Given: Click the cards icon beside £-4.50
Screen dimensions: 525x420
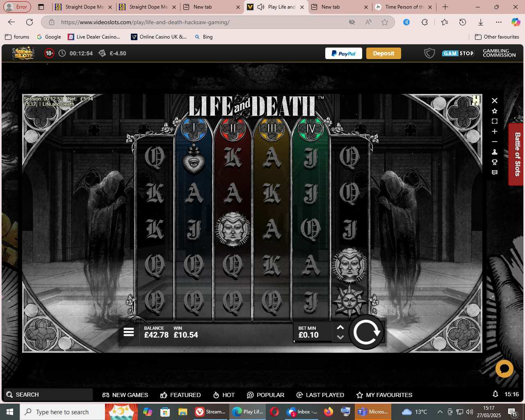Looking at the screenshot, I should point(102,53).
